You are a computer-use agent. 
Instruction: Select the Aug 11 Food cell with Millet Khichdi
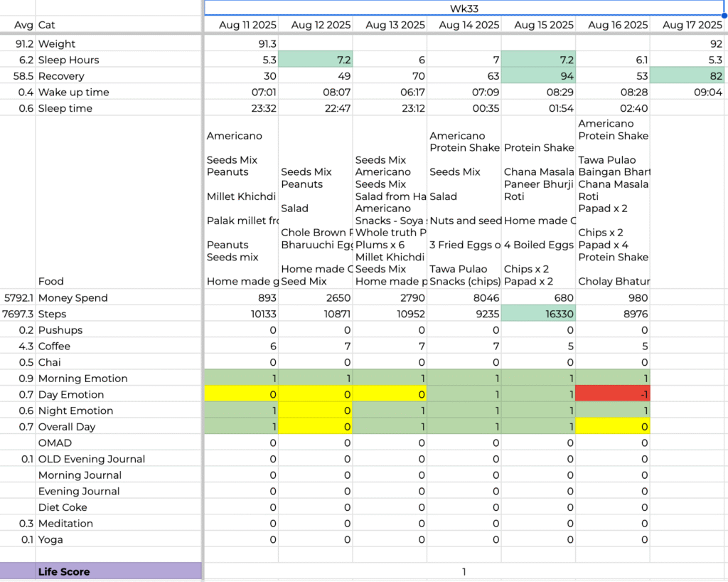pos(242,203)
